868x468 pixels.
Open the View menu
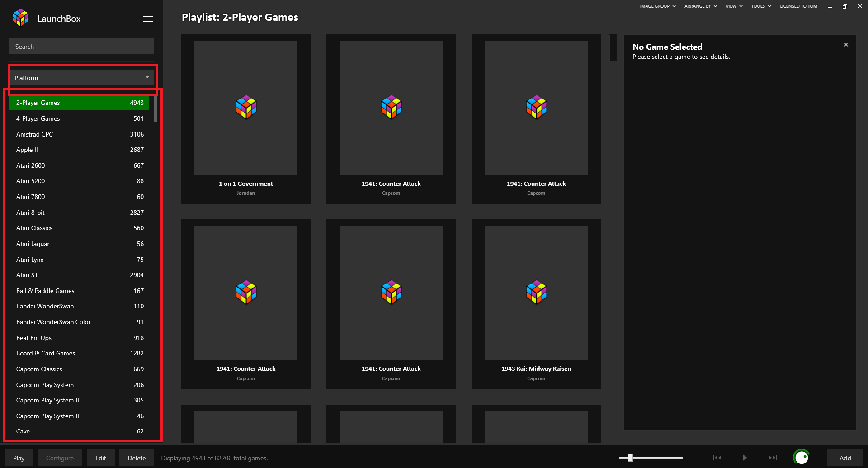tap(734, 6)
